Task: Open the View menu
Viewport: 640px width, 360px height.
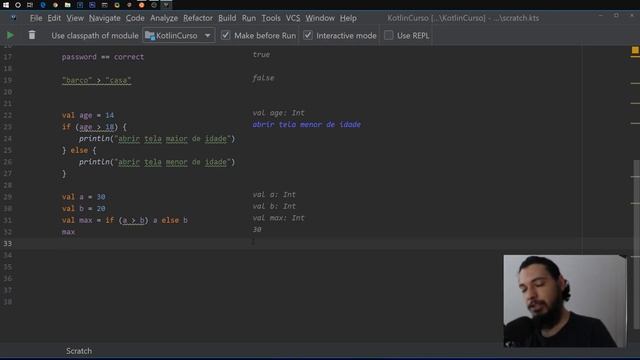Action: click(x=75, y=18)
